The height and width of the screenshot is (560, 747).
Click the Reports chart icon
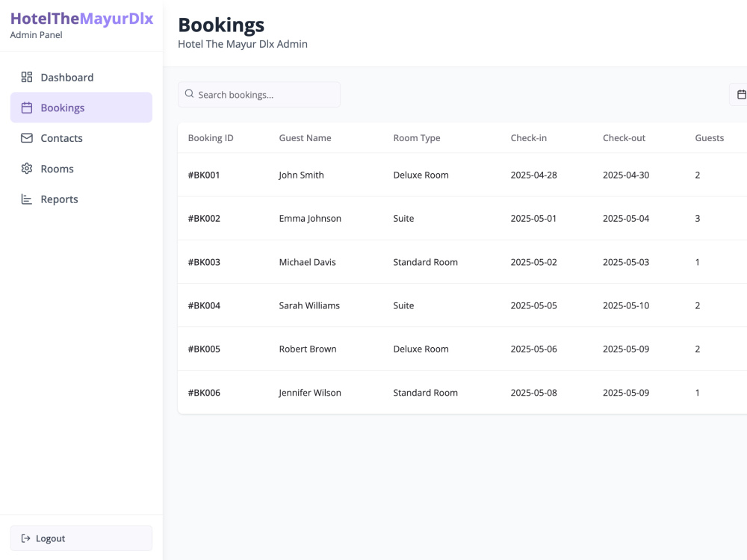pos(27,199)
